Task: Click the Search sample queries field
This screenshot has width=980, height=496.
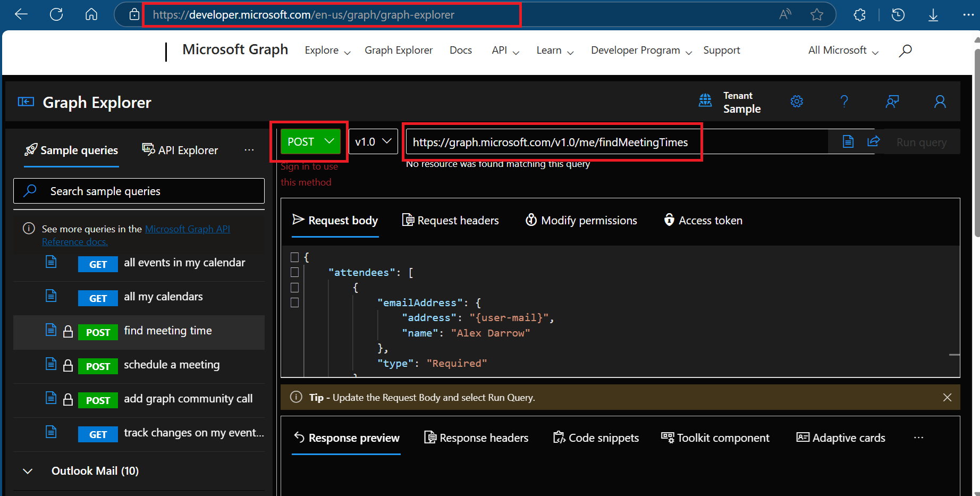Action: (139, 191)
